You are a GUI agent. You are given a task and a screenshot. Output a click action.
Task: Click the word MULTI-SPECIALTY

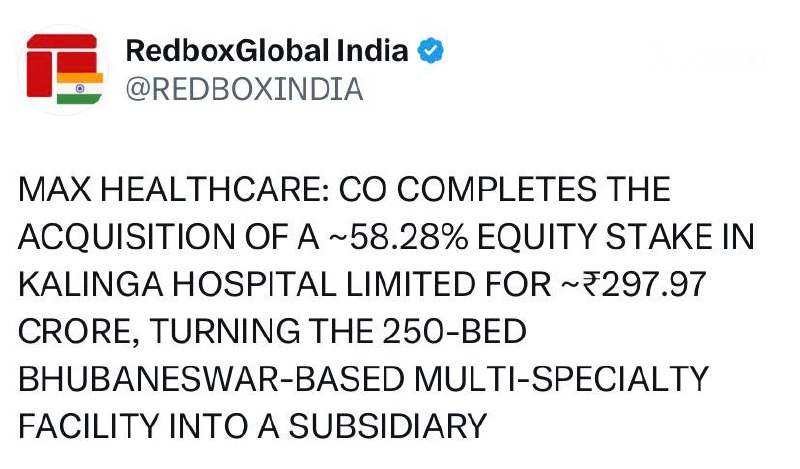tap(561, 379)
